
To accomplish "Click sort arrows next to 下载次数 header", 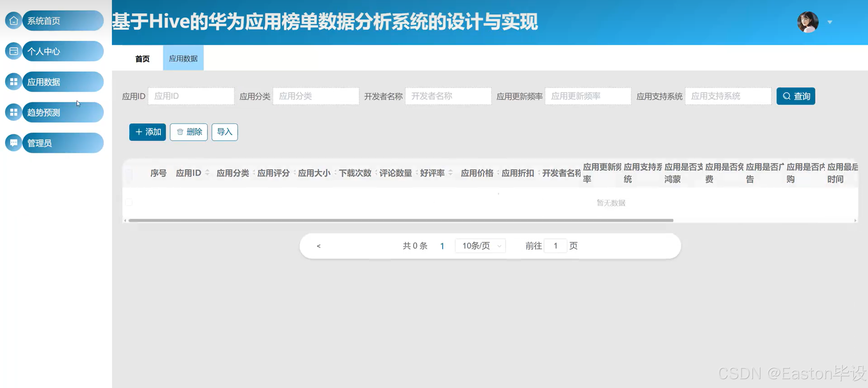I will point(376,173).
